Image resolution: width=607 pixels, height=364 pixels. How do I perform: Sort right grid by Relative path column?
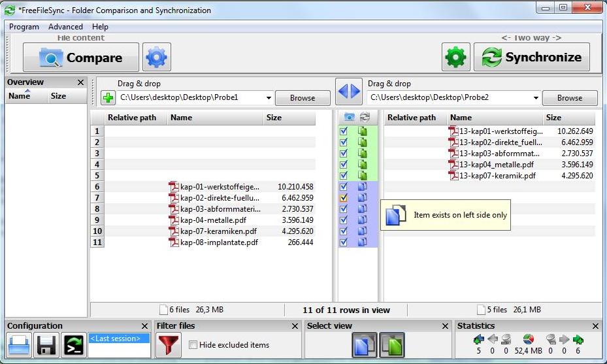click(416, 118)
